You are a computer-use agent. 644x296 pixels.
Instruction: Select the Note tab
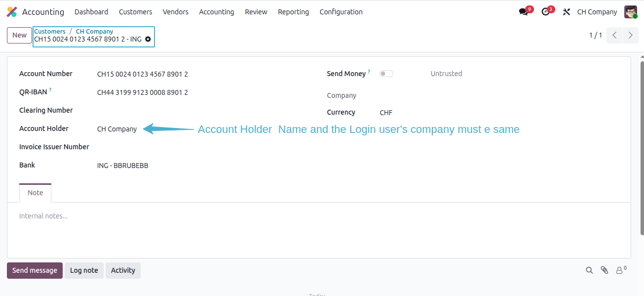coord(35,193)
